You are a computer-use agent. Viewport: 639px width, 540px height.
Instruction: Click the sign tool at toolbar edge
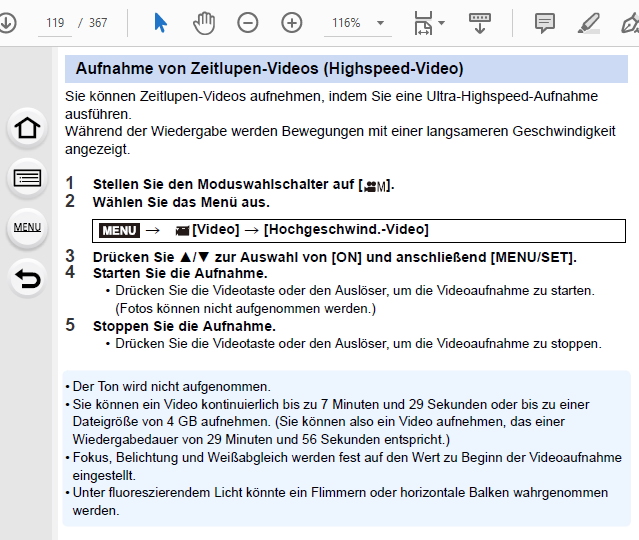click(x=631, y=22)
